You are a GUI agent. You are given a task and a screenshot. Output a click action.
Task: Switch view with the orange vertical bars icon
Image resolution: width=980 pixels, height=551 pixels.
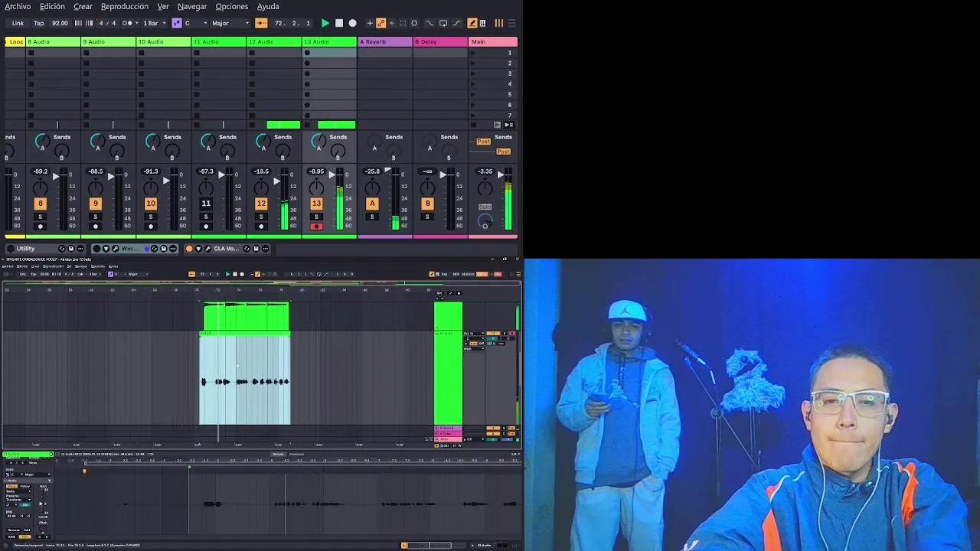pyautogui.click(x=498, y=23)
